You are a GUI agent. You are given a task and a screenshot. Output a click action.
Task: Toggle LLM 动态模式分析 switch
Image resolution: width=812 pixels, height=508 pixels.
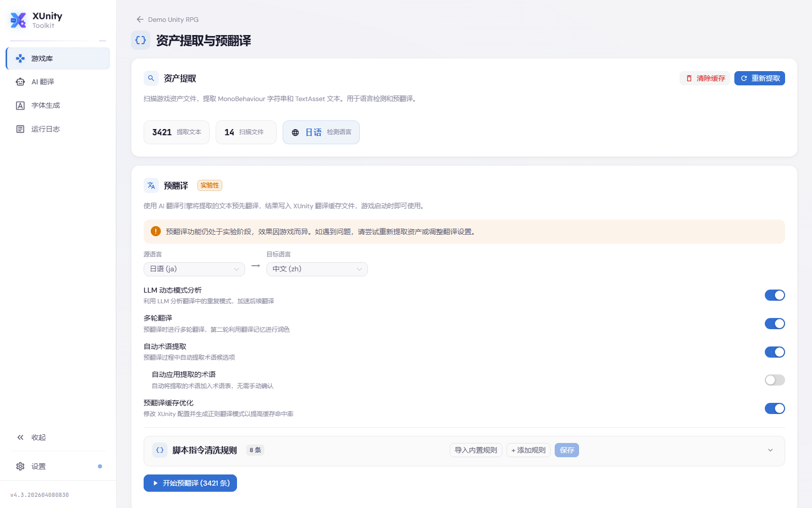pos(775,295)
